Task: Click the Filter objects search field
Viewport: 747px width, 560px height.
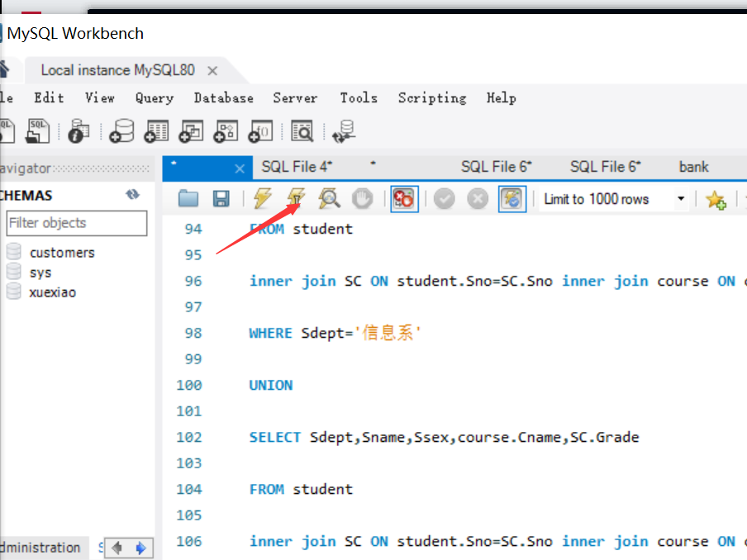Action: point(77,223)
